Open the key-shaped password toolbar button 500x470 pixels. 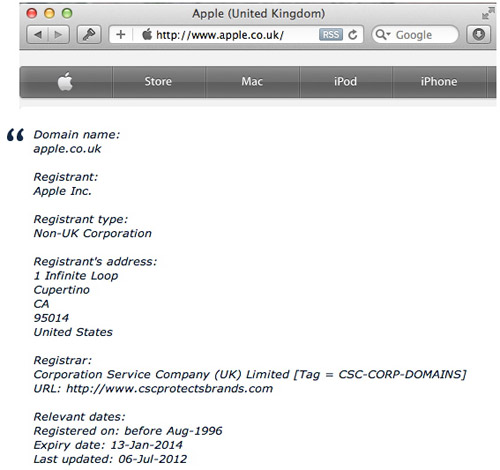click(89, 35)
